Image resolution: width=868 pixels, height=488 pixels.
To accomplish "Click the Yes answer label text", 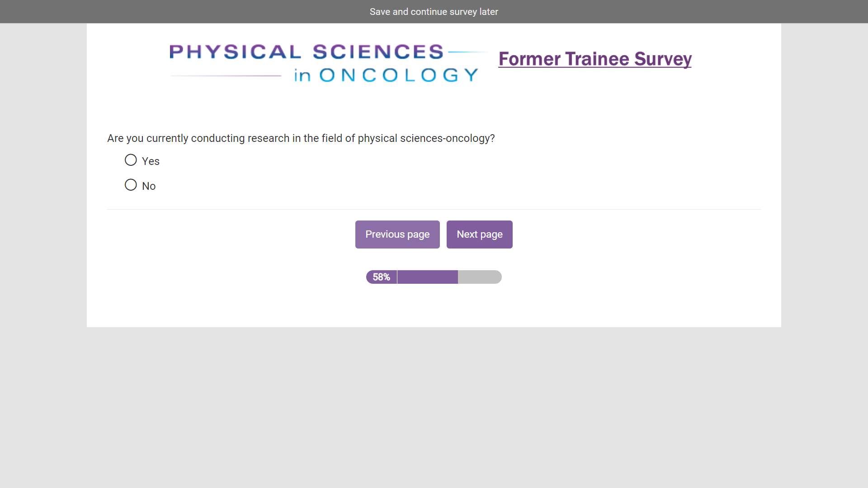I will 151,161.
